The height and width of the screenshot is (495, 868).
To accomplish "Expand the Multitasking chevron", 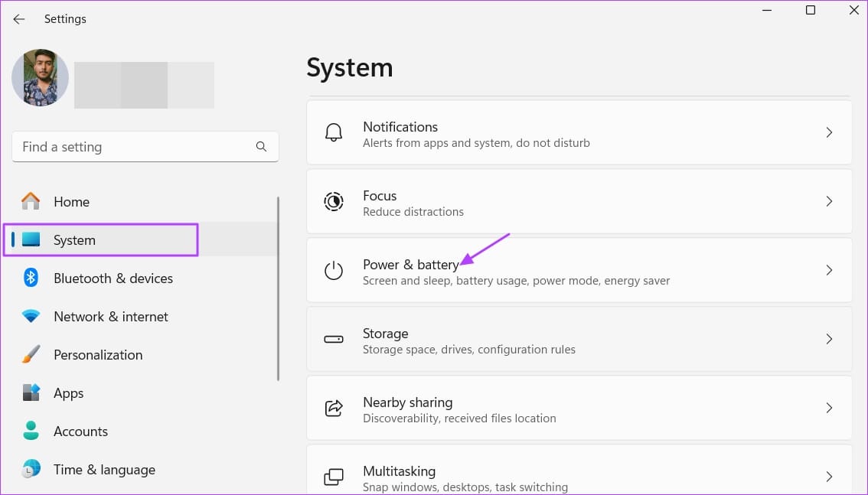I will pyautogui.click(x=829, y=476).
